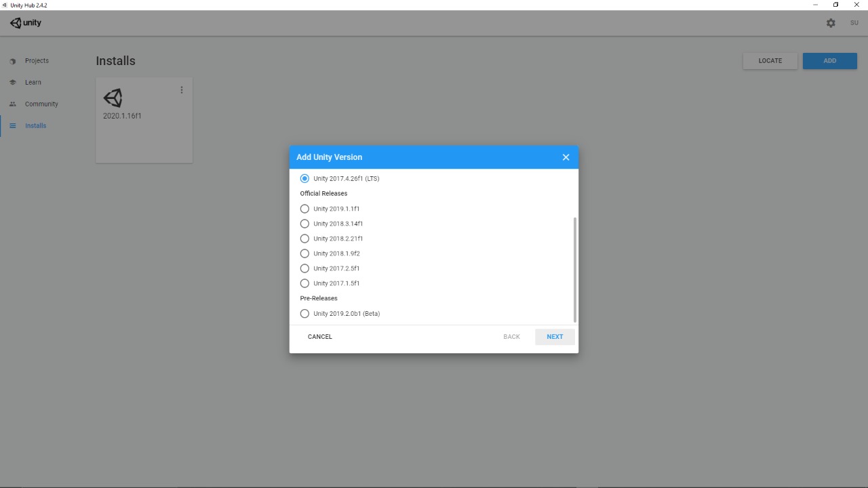Select Unity 2018.1.9f2 radio button
The image size is (868, 488).
click(304, 253)
